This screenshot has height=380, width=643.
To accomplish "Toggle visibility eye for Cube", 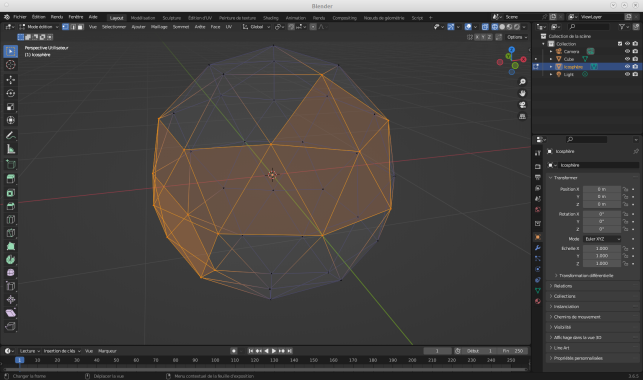I will 627,59.
